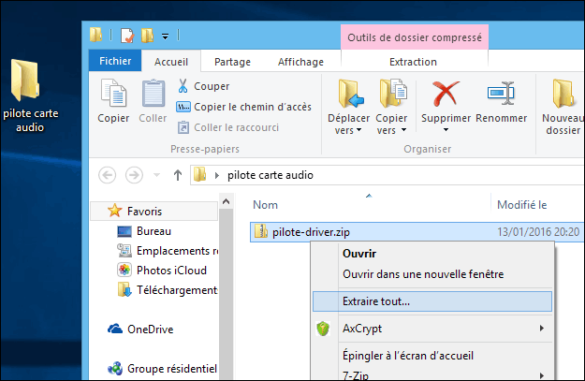The height and width of the screenshot is (381, 585).
Task: Click Coller le raccourci
Action: tap(228, 127)
